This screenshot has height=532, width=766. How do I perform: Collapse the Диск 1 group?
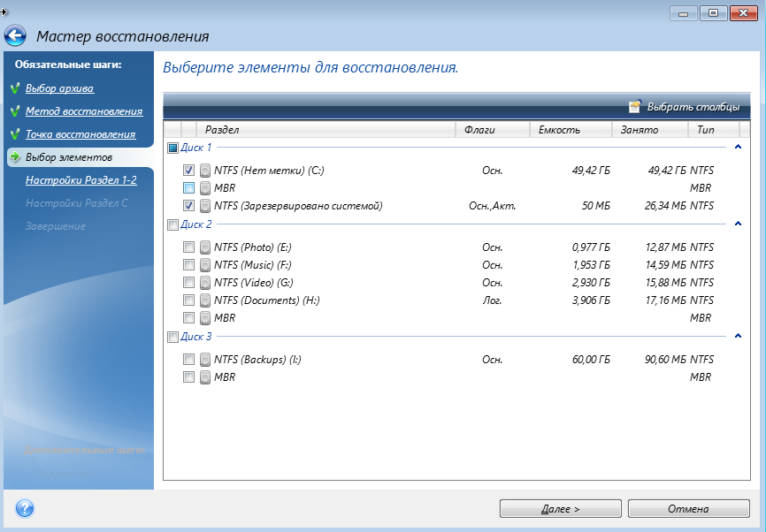(x=738, y=148)
